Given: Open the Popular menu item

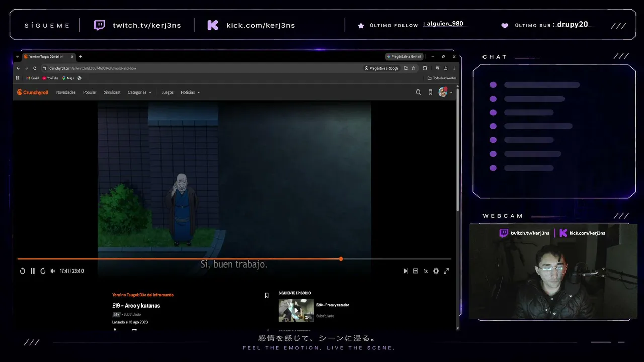Looking at the screenshot, I should pos(90,92).
